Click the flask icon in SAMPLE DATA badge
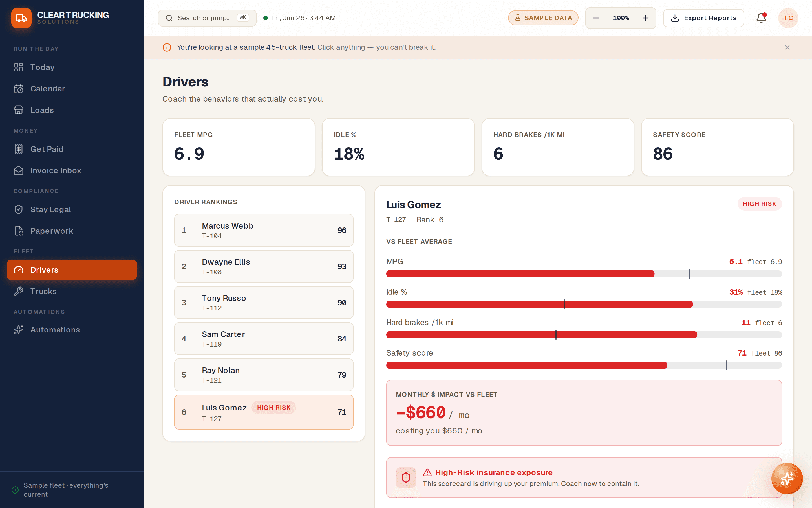812x508 pixels. pos(517,18)
